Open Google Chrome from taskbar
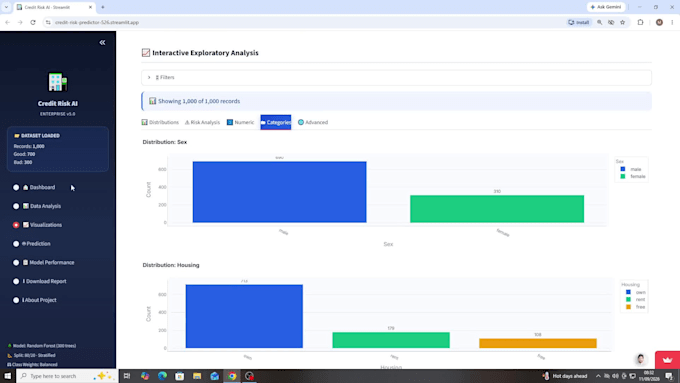Image resolution: width=680 pixels, height=383 pixels. 232,376
